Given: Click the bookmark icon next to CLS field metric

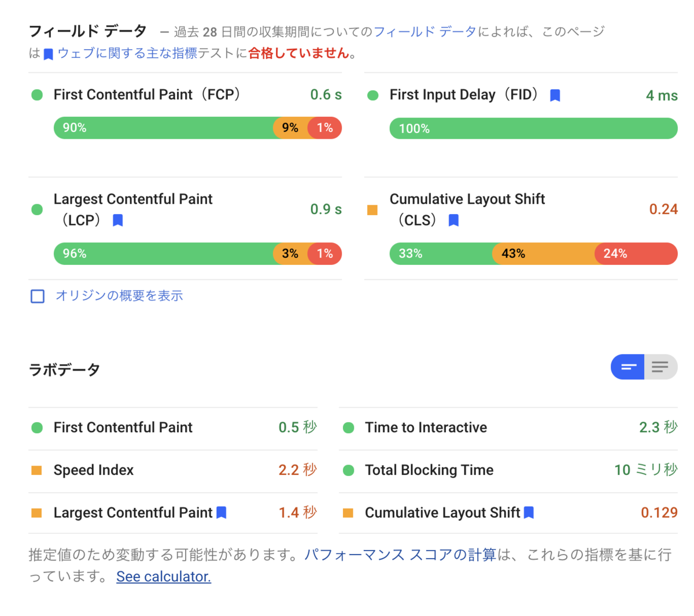Looking at the screenshot, I should [453, 220].
